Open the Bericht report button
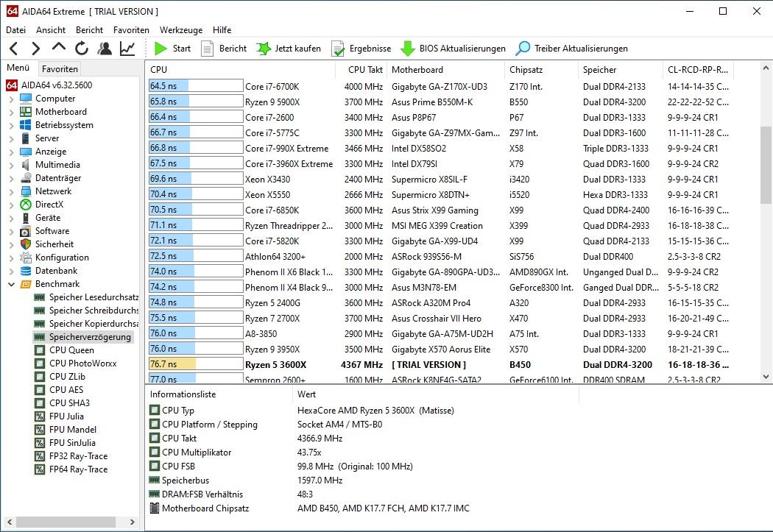 [x=224, y=49]
